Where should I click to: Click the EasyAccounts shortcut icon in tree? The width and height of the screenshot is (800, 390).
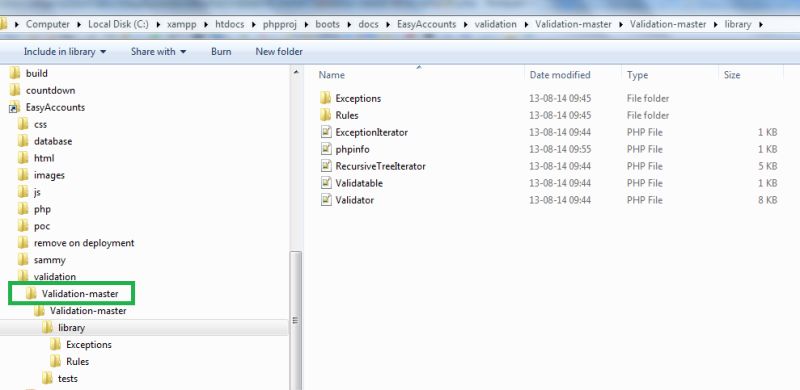[x=15, y=107]
